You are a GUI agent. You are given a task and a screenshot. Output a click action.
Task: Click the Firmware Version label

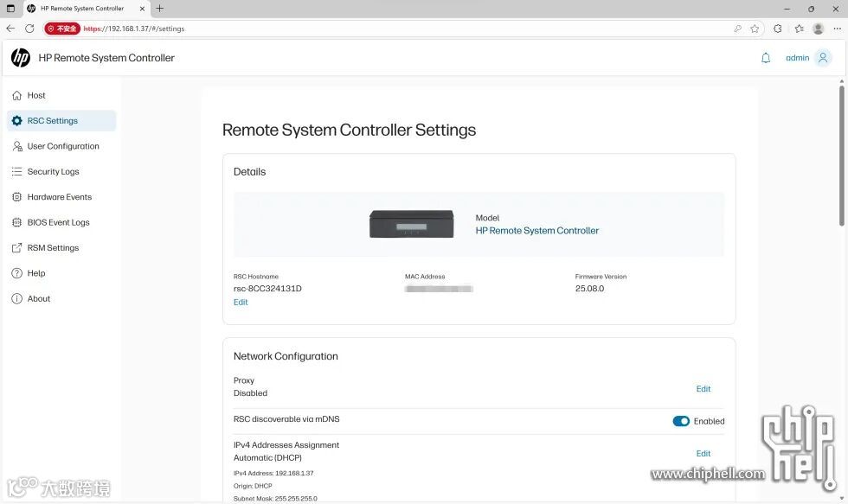601,277
